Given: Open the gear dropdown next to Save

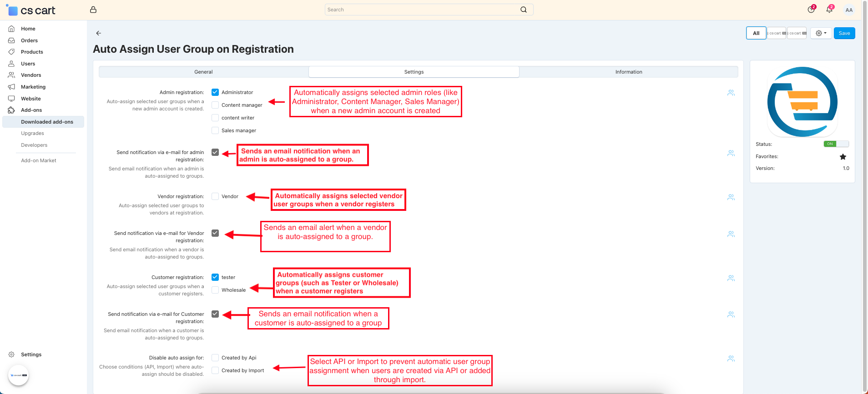Looking at the screenshot, I should coord(821,33).
